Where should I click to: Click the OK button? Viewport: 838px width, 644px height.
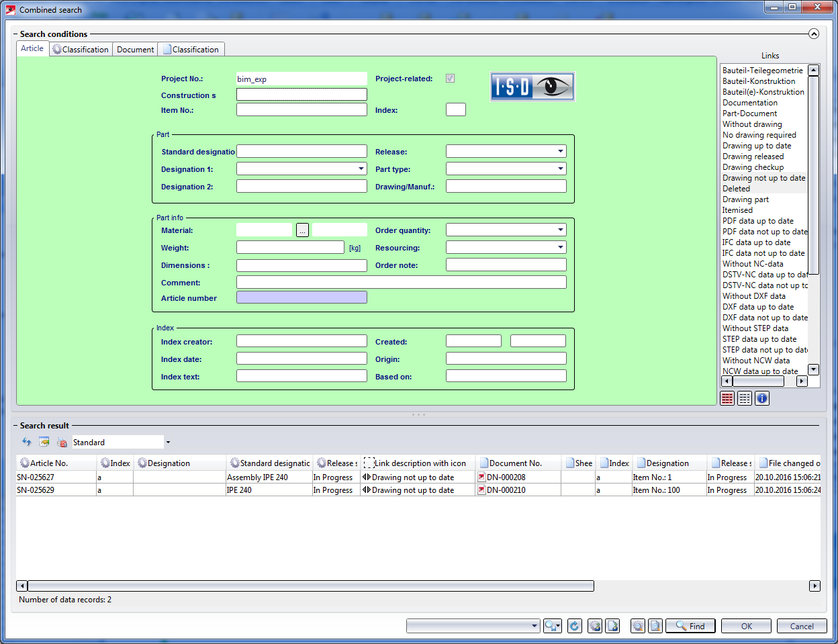coord(747,626)
